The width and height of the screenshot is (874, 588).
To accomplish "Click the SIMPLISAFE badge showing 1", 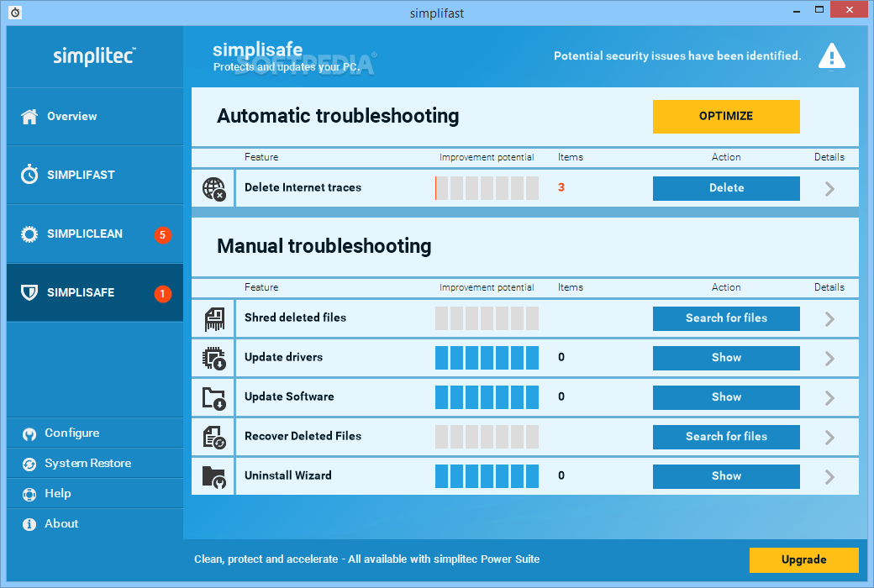I will (x=163, y=294).
